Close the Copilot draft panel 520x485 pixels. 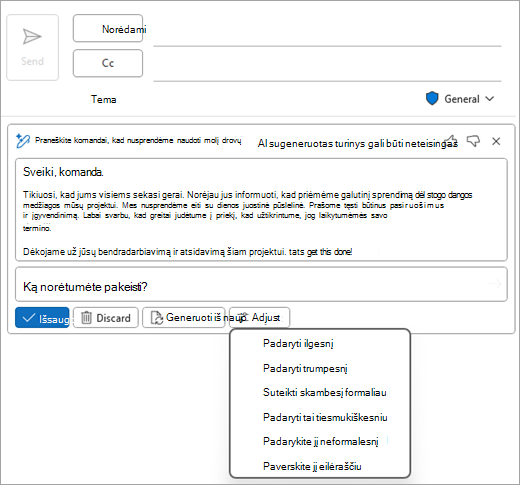[496, 141]
